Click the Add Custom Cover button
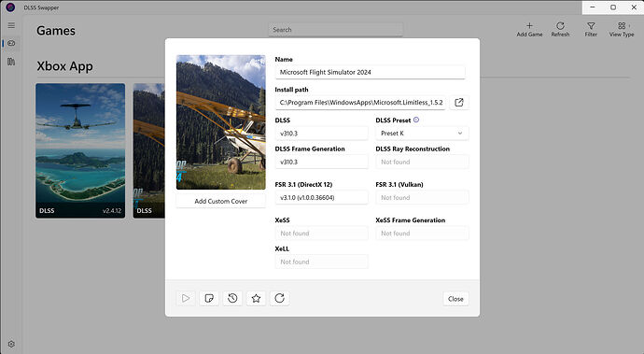 [x=221, y=201]
